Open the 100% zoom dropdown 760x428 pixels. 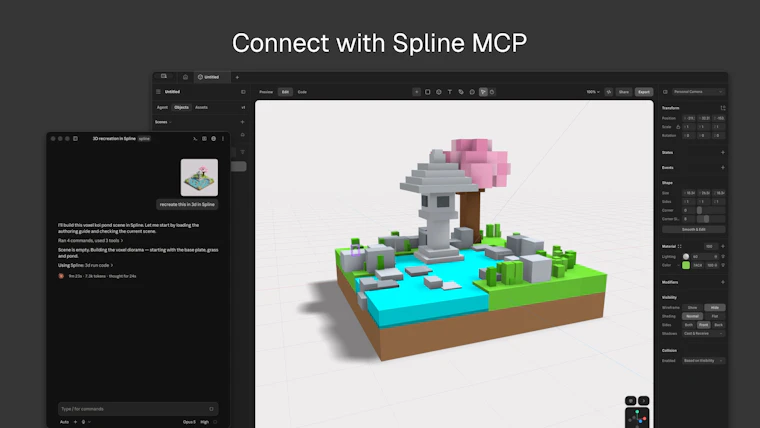tap(593, 92)
